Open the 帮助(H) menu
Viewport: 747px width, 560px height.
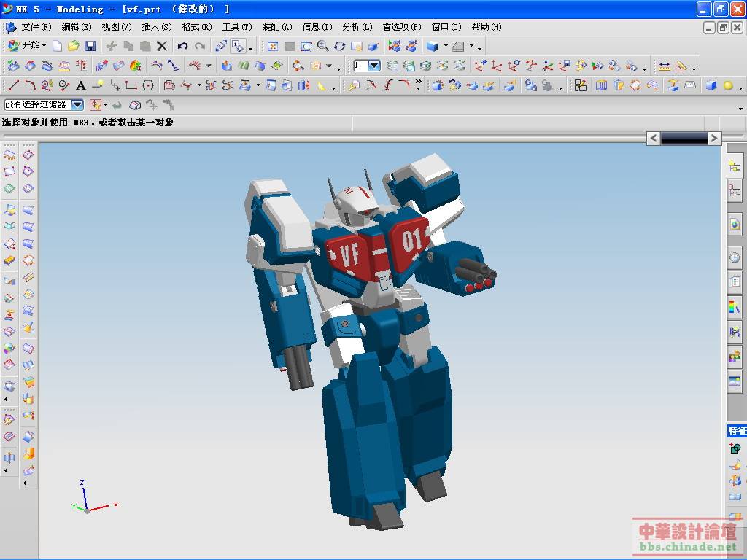(x=487, y=27)
